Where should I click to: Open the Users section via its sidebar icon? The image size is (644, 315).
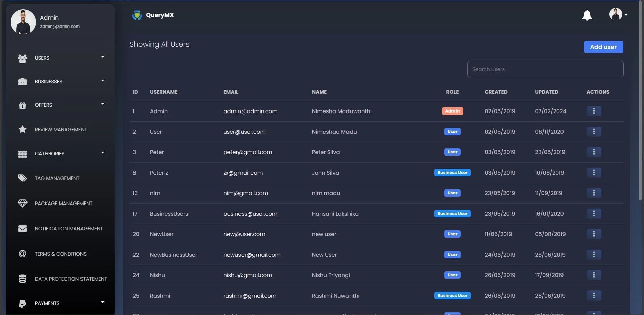(22, 58)
